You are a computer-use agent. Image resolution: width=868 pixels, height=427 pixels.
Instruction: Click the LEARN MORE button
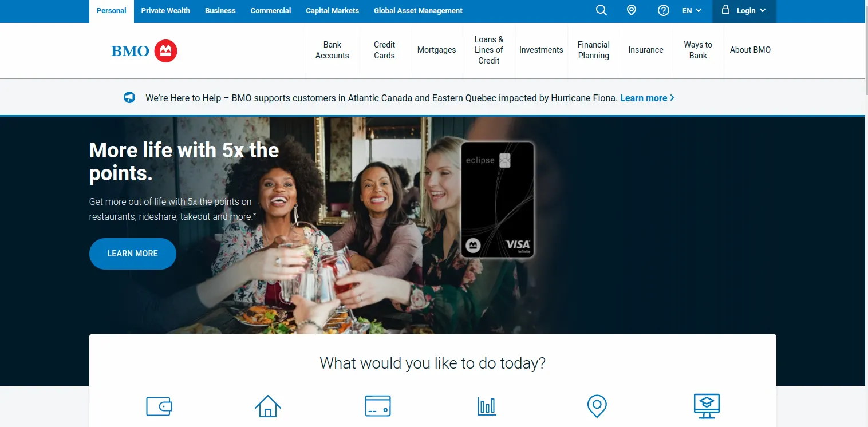(x=133, y=254)
